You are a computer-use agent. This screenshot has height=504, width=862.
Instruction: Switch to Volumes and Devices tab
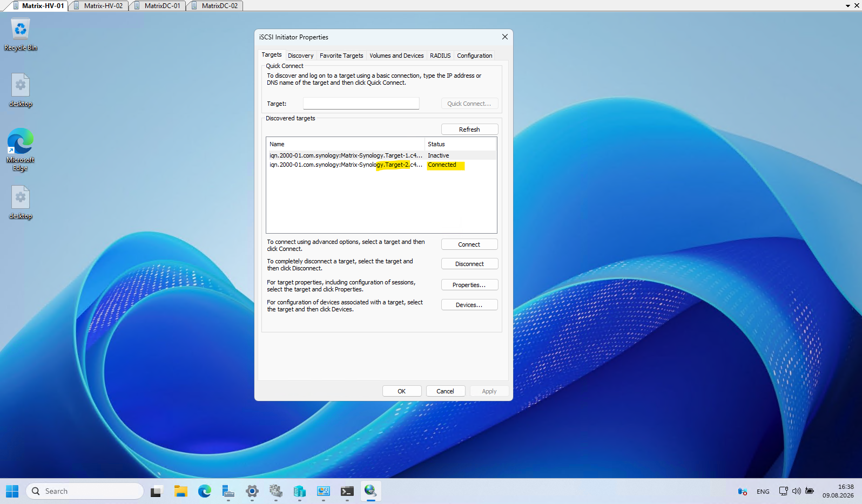pyautogui.click(x=396, y=56)
